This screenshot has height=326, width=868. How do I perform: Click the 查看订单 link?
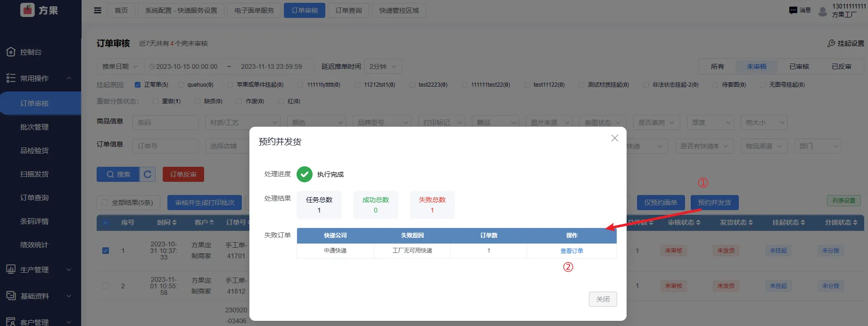tap(571, 251)
